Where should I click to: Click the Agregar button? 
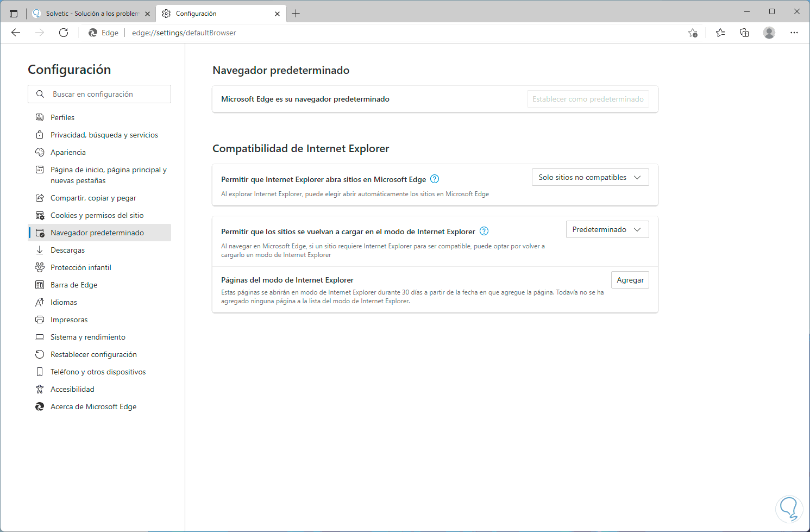pos(630,280)
